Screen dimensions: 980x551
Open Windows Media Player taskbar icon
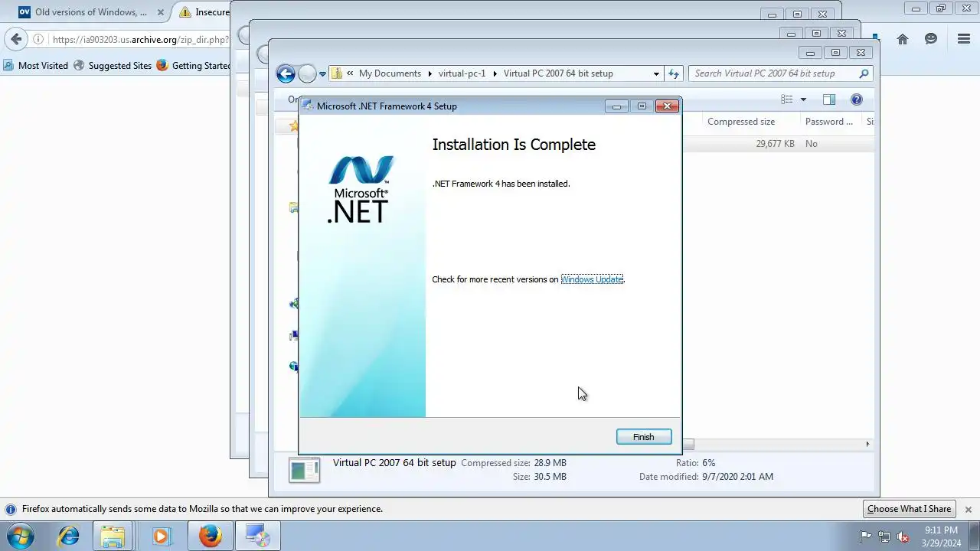point(161,536)
